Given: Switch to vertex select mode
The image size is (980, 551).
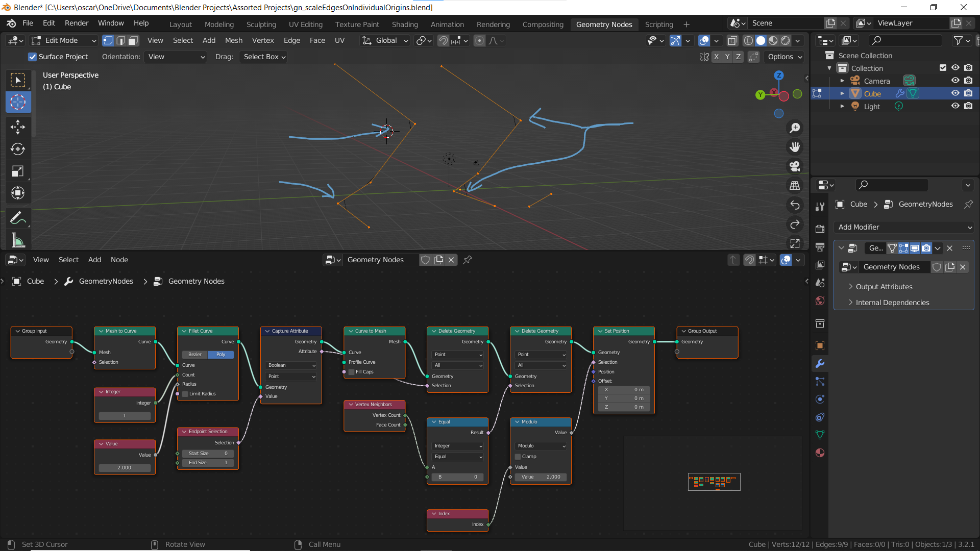Looking at the screenshot, I should (108, 40).
